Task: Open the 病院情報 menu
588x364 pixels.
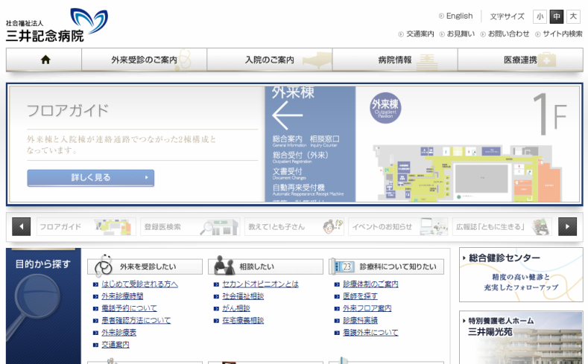Action: [395, 60]
